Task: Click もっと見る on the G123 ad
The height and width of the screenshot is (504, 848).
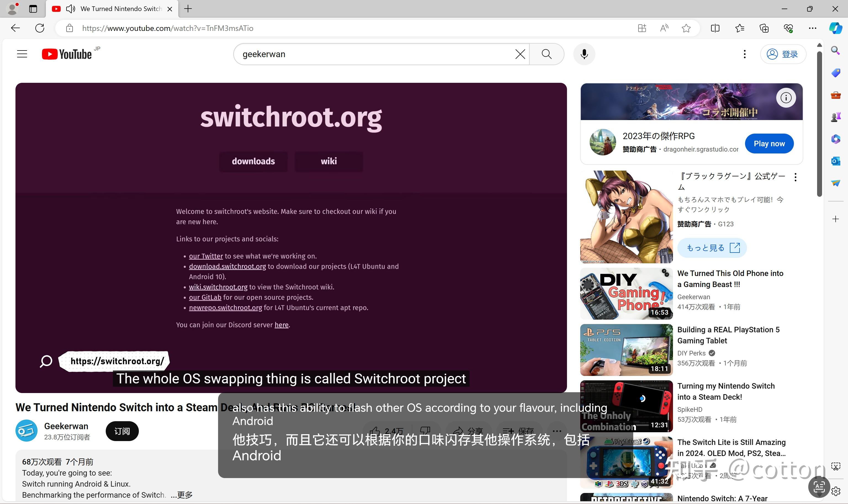Action: (x=712, y=248)
